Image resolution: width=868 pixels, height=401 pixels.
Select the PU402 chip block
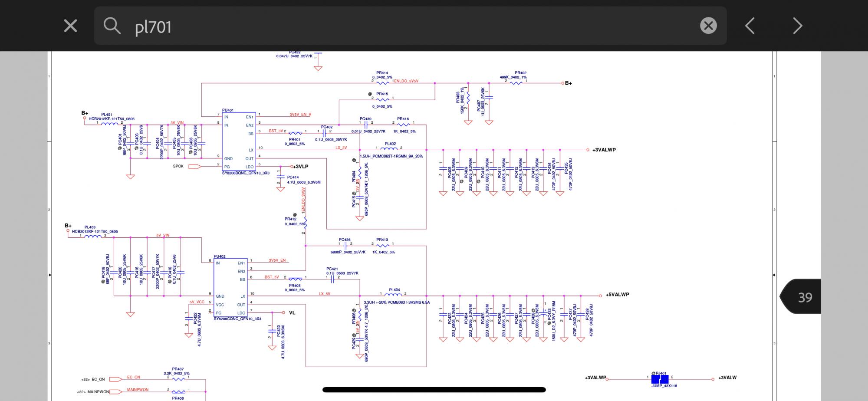pyautogui.click(x=230, y=287)
